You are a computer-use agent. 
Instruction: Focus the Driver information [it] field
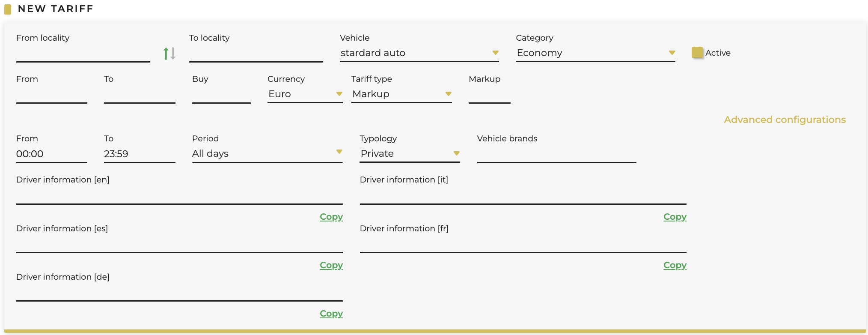(523, 196)
